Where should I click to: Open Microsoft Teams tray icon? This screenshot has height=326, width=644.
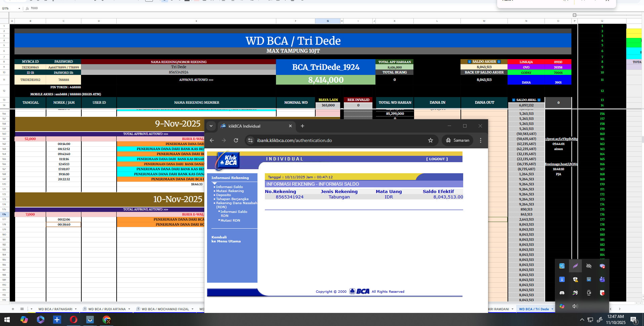602,279
